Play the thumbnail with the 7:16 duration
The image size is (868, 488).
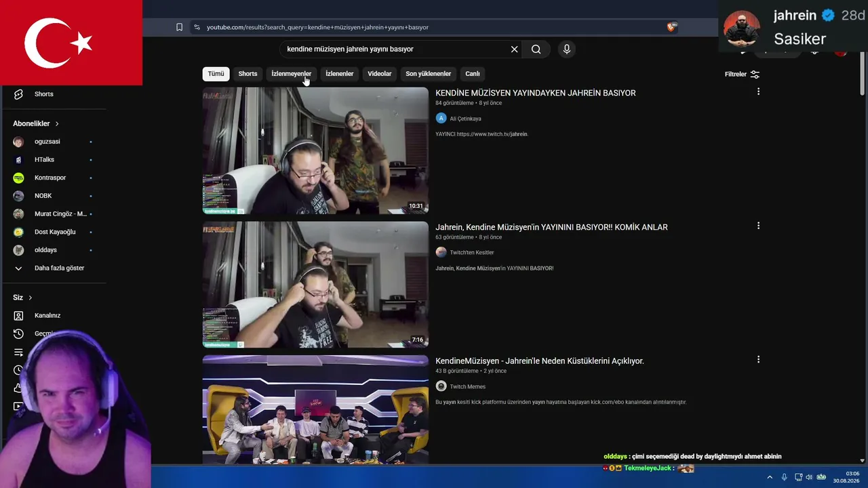point(315,285)
